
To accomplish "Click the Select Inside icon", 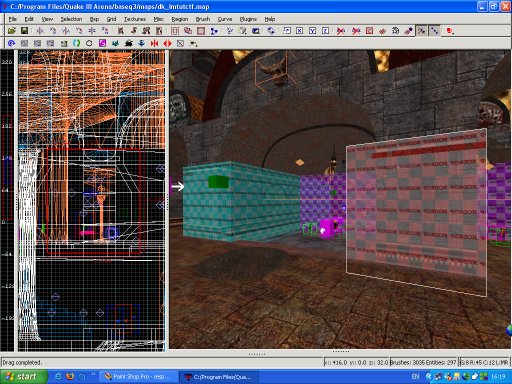I will (159, 31).
